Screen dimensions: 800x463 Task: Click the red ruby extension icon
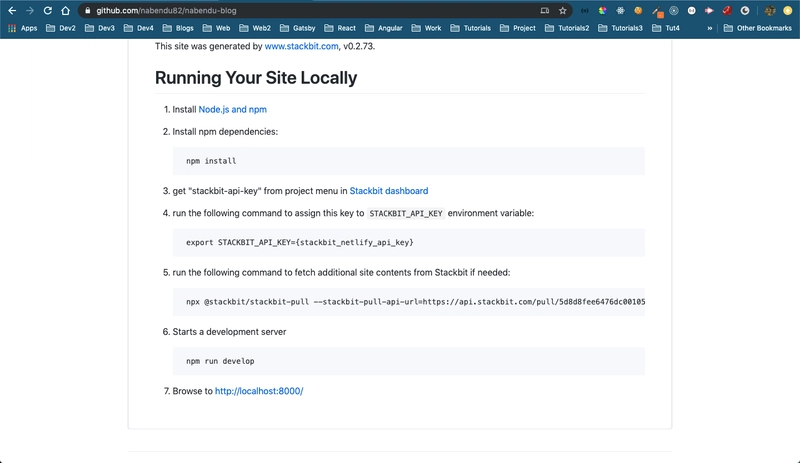[727, 10]
